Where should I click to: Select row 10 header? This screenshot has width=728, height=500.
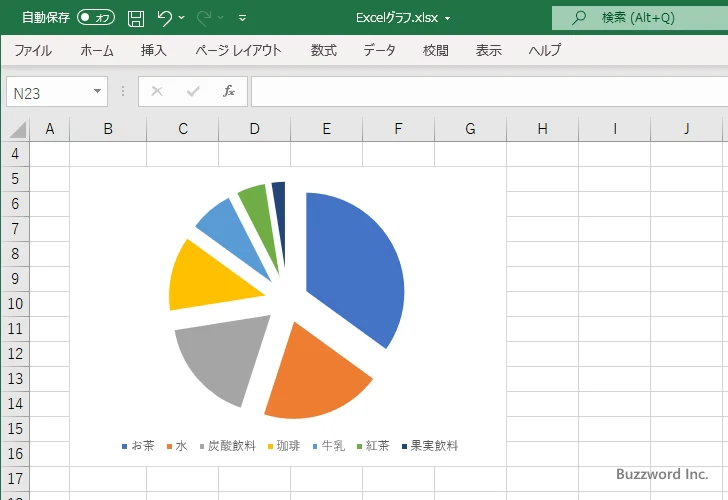tap(15, 304)
